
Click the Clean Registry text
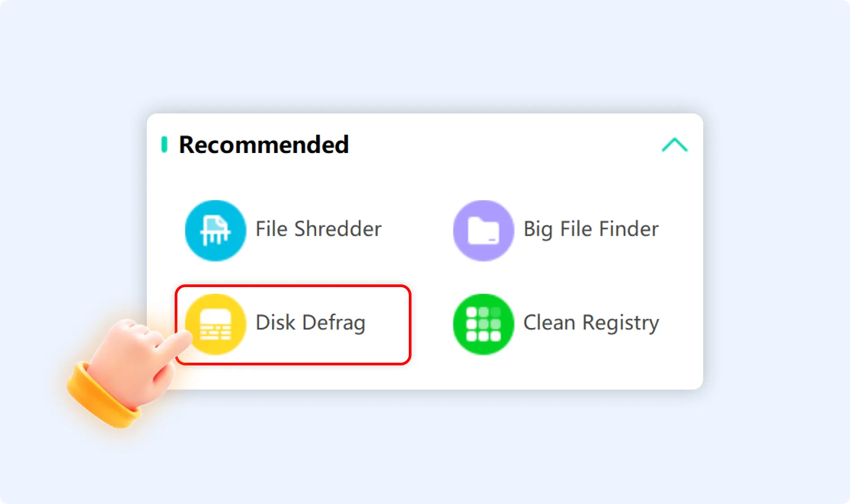click(591, 322)
